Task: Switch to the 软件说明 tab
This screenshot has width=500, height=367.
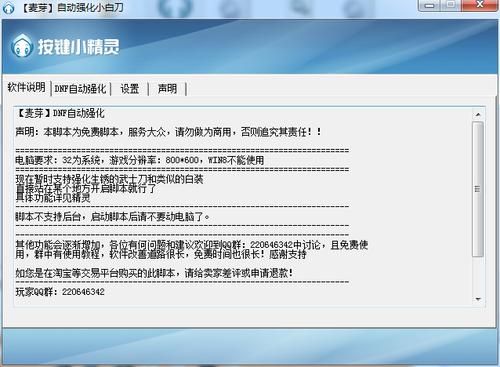Action: click(27, 87)
